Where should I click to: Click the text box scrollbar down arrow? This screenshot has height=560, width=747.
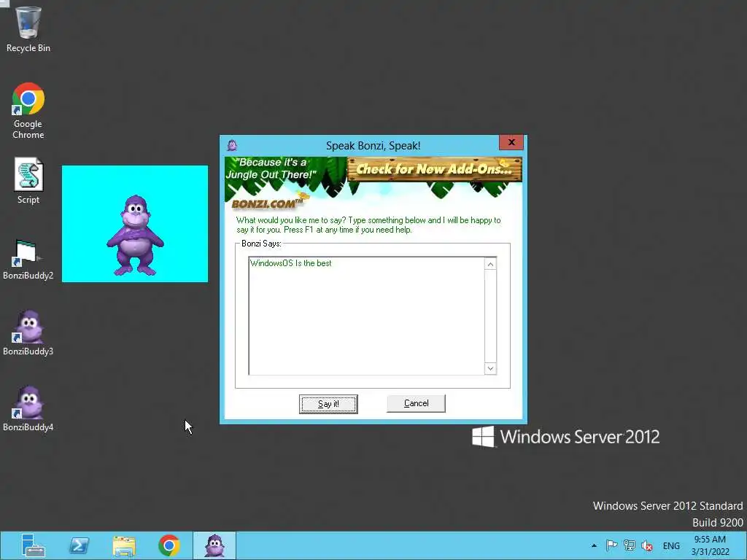[490, 368]
